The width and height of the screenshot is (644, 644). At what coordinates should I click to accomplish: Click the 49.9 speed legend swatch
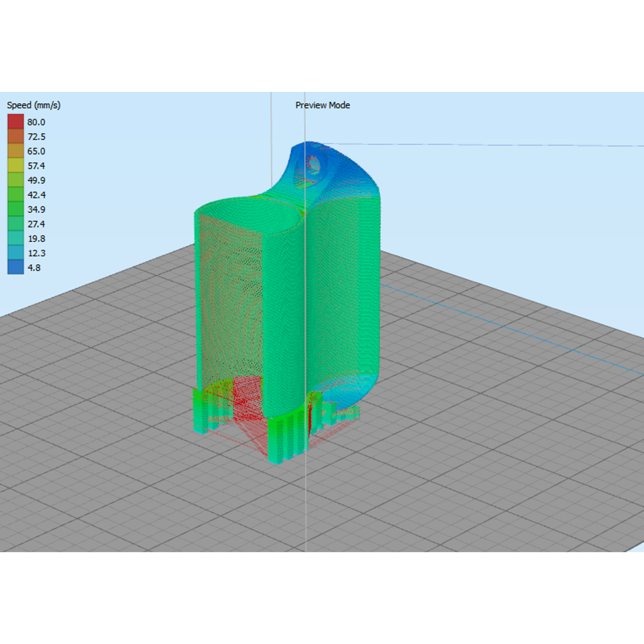pyautogui.click(x=15, y=180)
